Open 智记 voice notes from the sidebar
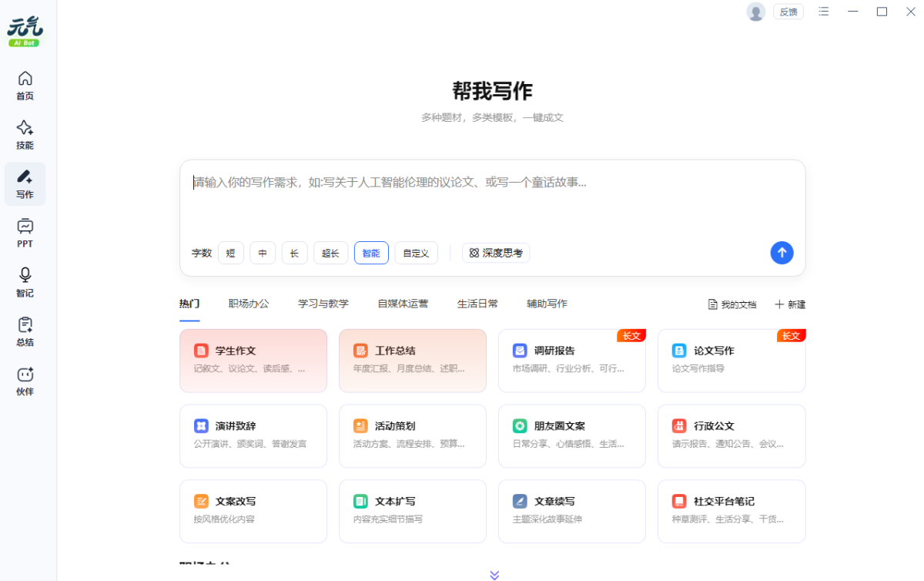This screenshot has width=924, height=581. [25, 282]
